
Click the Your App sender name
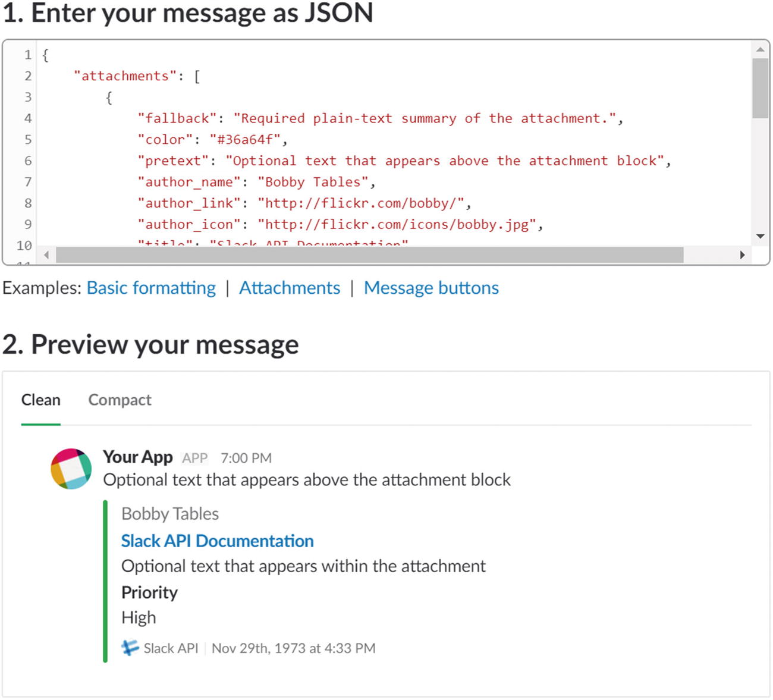138,457
